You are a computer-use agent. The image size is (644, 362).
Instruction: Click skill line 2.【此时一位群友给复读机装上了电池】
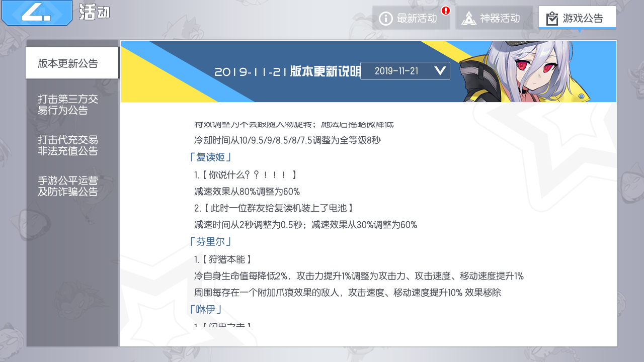274,208
